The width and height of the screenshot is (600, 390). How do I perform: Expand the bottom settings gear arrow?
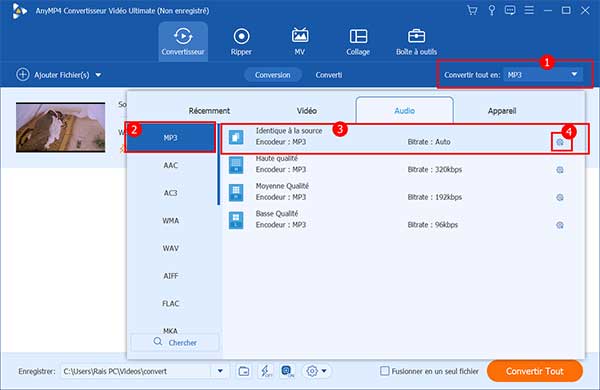[x=324, y=371]
